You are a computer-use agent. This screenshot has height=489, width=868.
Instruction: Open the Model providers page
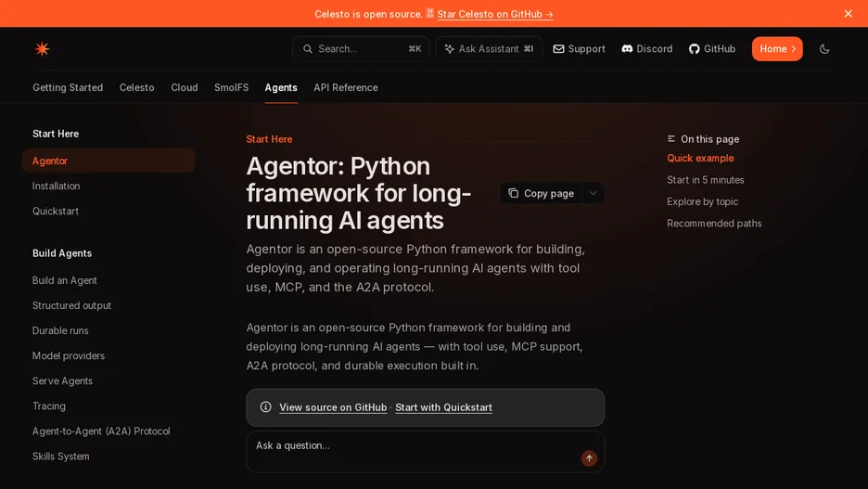tap(68, 355)
